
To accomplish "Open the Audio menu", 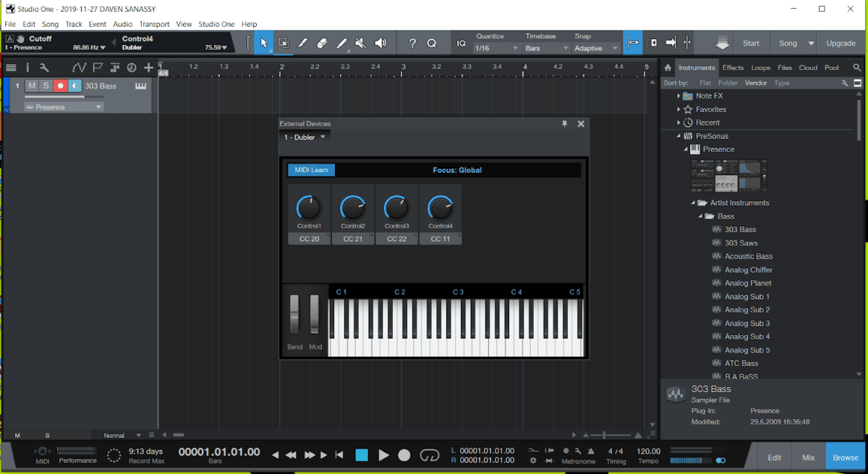I will [x=122, y=24].
